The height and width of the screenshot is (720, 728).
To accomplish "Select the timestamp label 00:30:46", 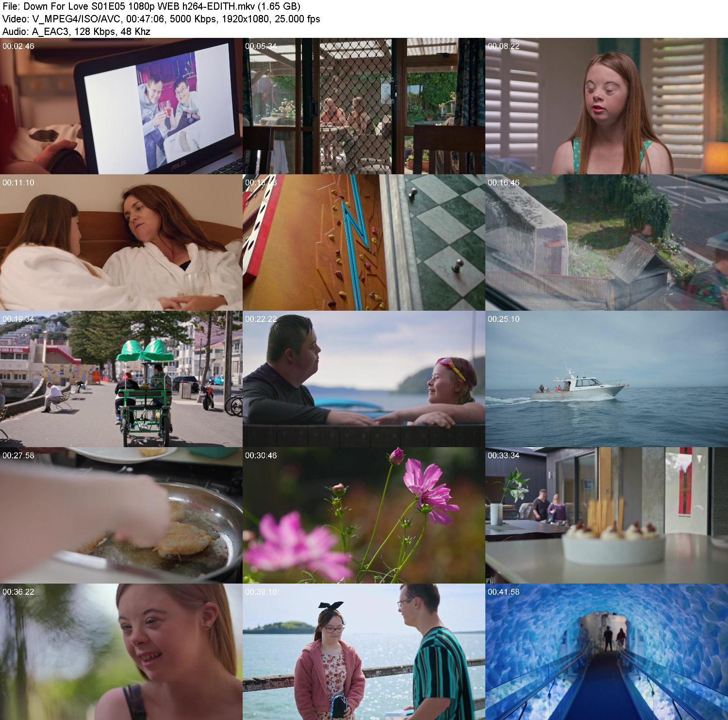I will click(261, 455).
